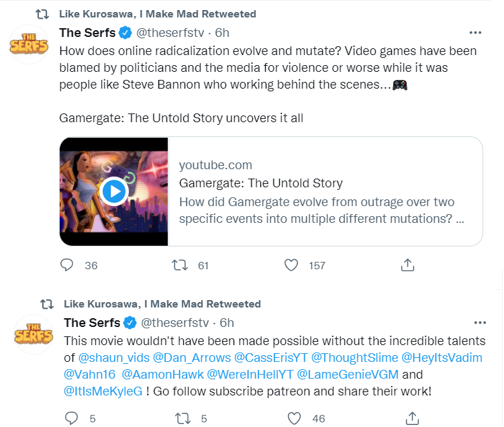Screen dimensions: 504x427
Task: Click the @ItIsMeKyleG mention
Action: [x=103, y=391]
